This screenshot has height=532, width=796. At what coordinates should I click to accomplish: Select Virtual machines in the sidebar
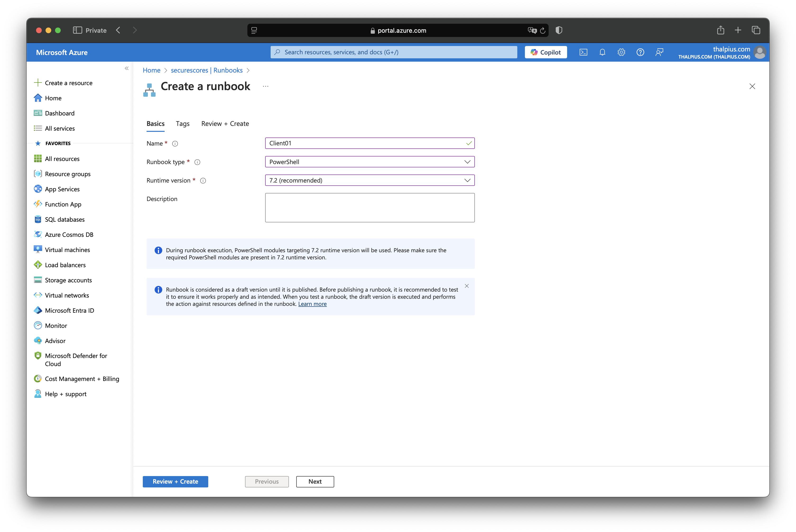click(x=67, y=249)
